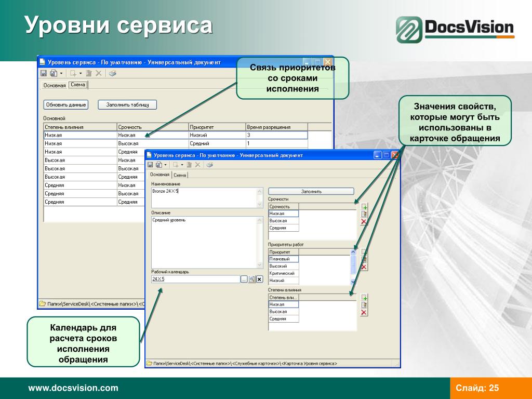Select Высокая in Степени влияния table

(x=284, y=312)
